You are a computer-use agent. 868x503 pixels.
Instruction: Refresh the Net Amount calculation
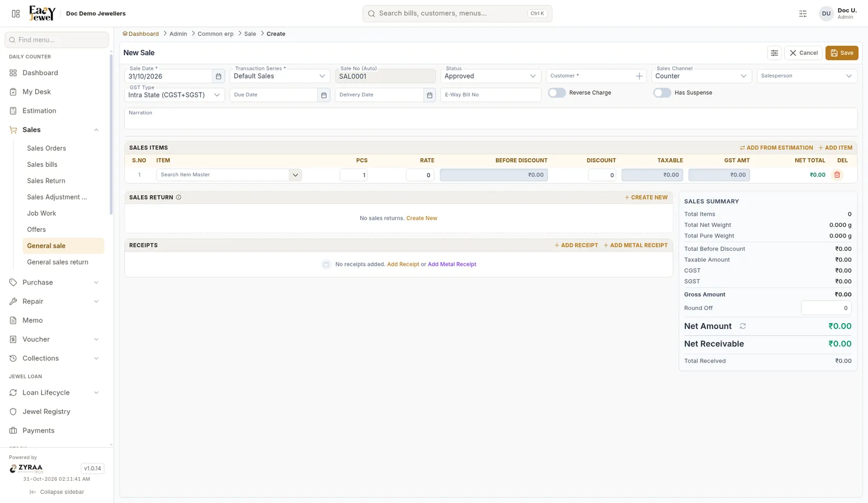click(x=743, y=326)
